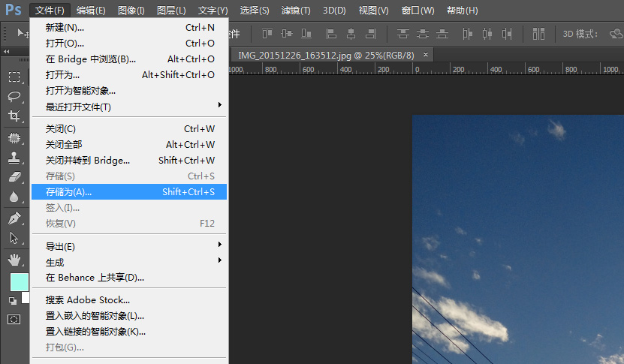This screenshot has height=364, width=624.
Task: Open the 选择(S) menu
Action: point(255,11)
